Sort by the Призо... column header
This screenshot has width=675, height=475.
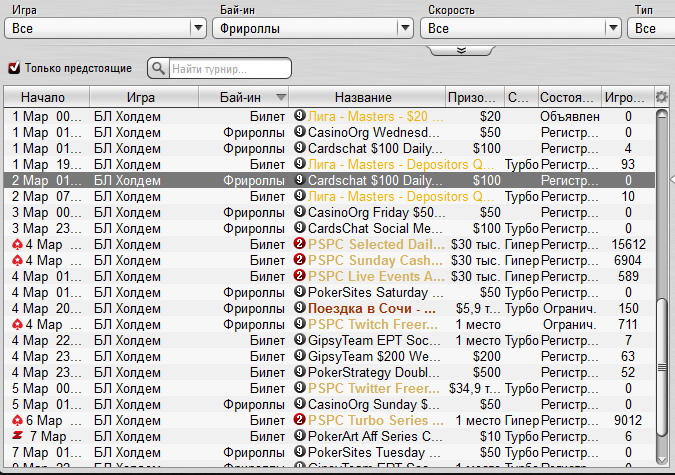475,97
